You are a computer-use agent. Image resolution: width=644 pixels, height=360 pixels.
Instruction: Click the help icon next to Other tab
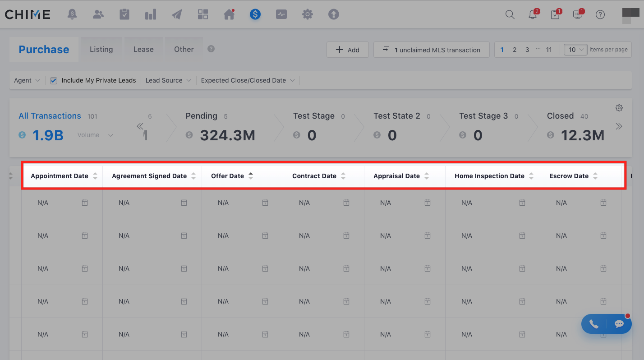click(x=211, y=49)
